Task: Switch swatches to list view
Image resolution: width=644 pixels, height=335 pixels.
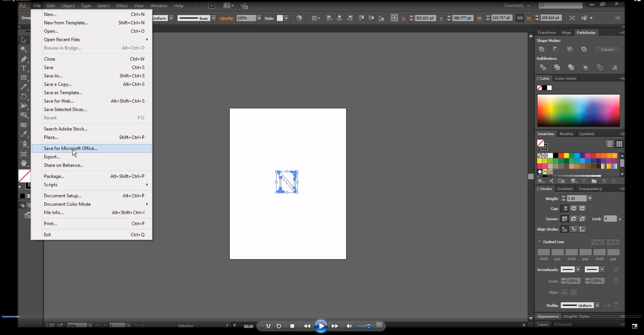Action: point(609,144)
